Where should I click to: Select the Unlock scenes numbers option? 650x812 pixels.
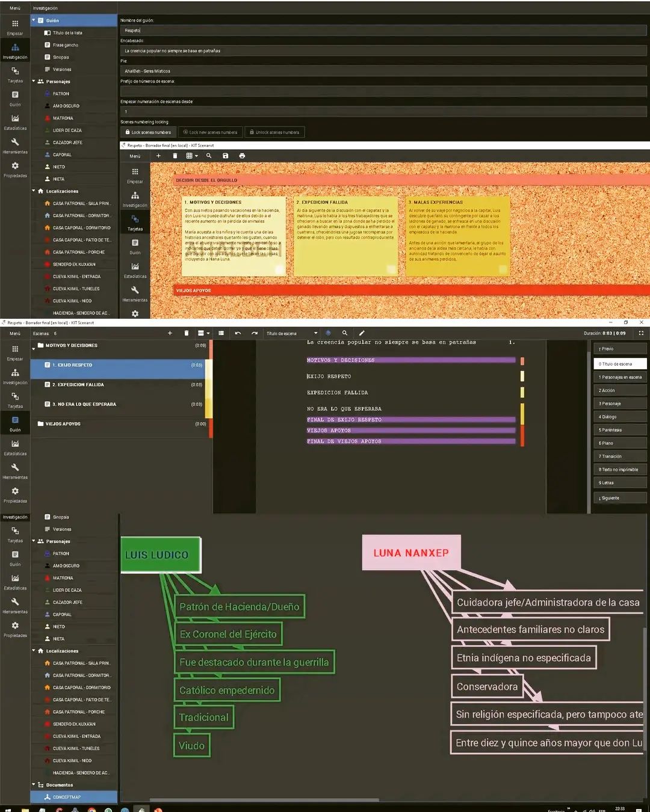273,132
